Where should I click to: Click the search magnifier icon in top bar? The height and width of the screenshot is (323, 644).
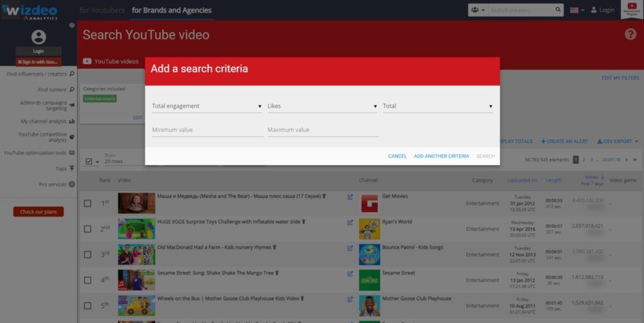tap(558, 10)
